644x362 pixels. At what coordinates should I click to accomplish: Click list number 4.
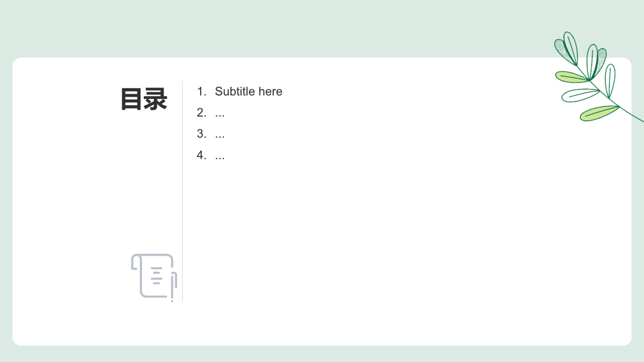(201, 155)
